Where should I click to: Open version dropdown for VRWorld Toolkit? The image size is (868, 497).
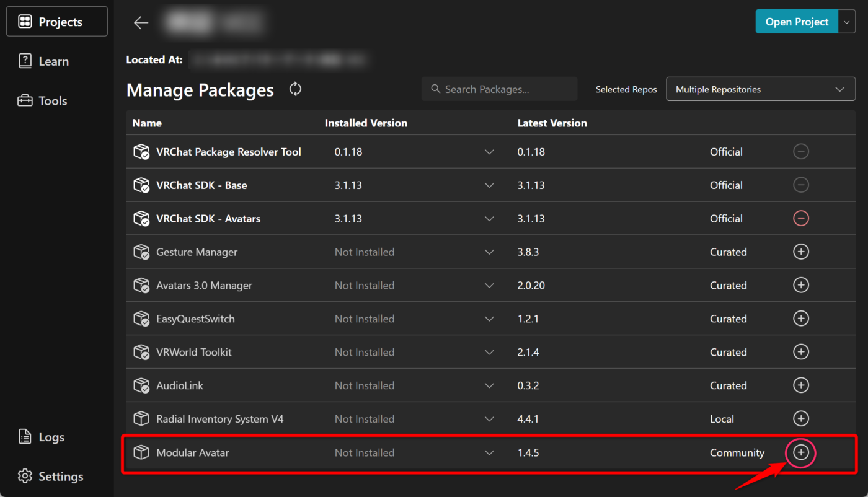tap(489, 353)
